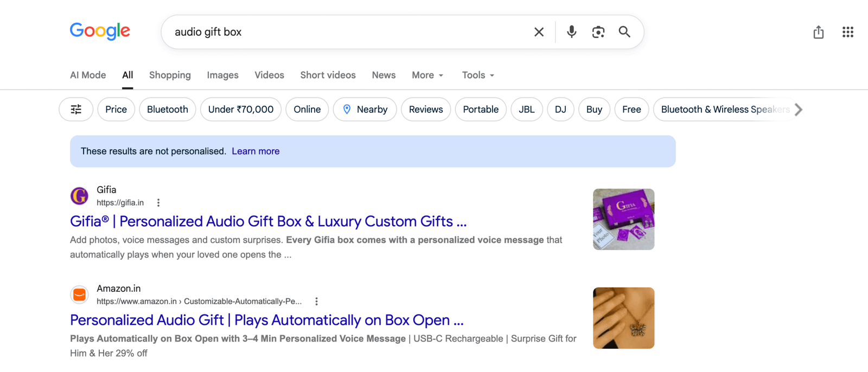Screen dimensions: 868x372
Task: Open Gifia Personalized Audio Gift Box result
Action: point(268,221)
